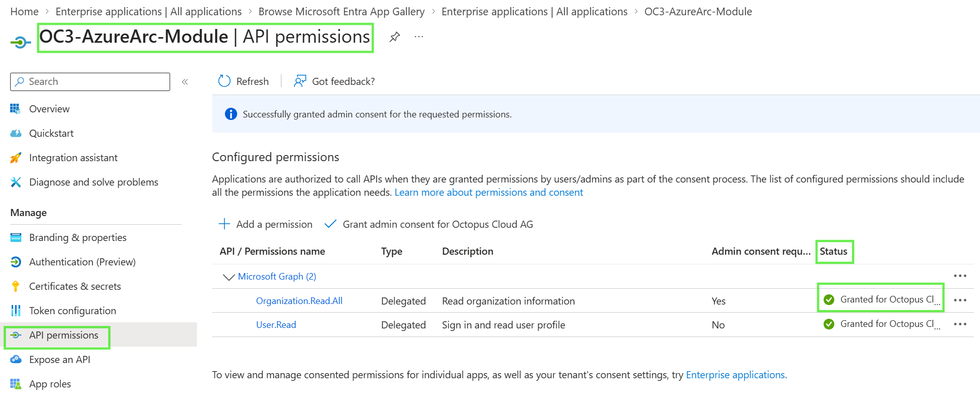Open the more options ellipsis beside title
This screenshot has height=394, width=980.
click(x=419, y=37)
